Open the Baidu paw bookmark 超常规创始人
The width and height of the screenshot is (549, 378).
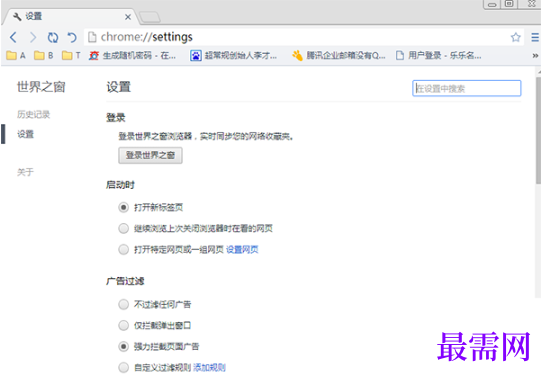[234, 55]
